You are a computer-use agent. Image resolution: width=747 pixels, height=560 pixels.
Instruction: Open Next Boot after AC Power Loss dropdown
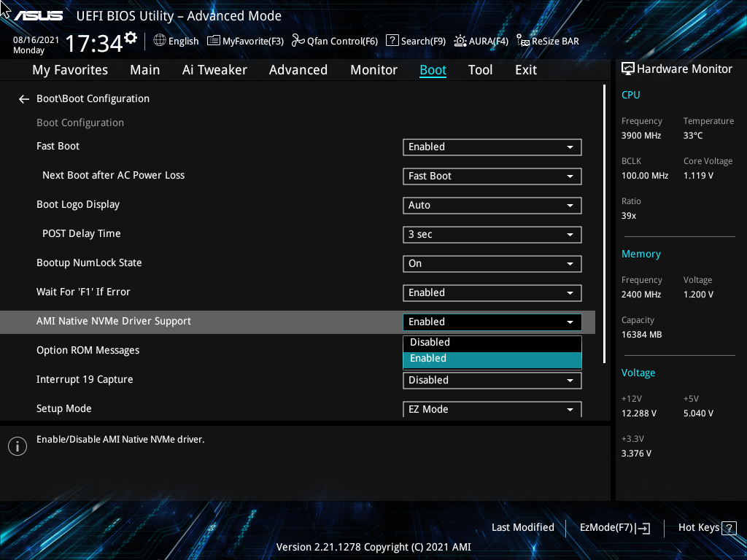492,176
